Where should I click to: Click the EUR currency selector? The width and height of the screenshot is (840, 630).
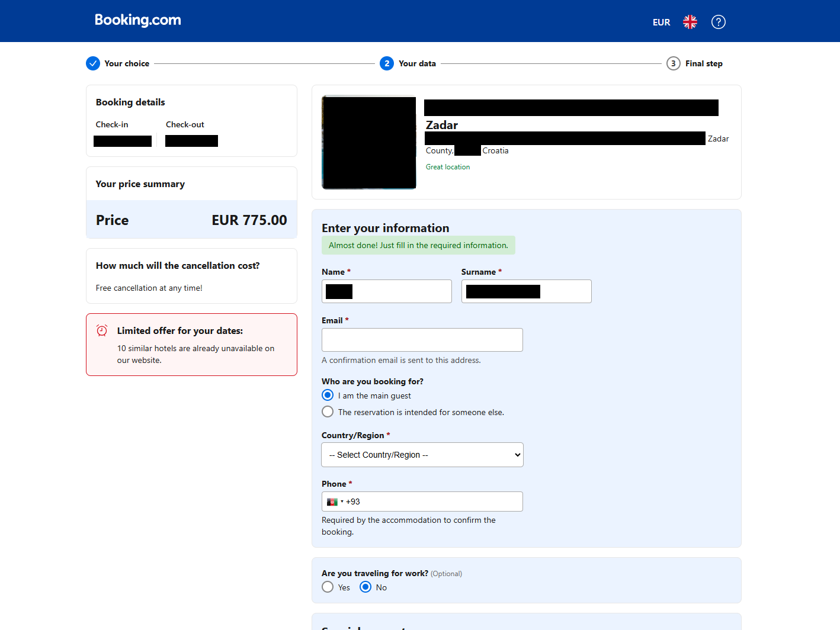point(661,22)
